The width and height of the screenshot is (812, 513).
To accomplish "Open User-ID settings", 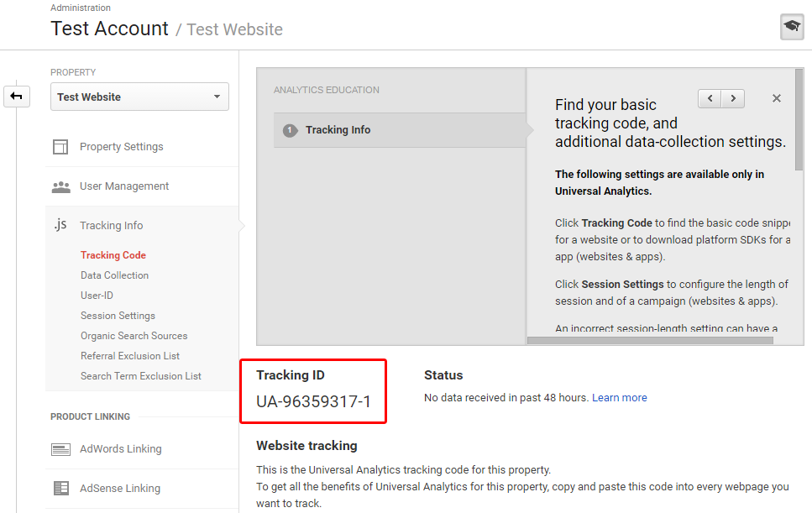I will pos(97,296).
